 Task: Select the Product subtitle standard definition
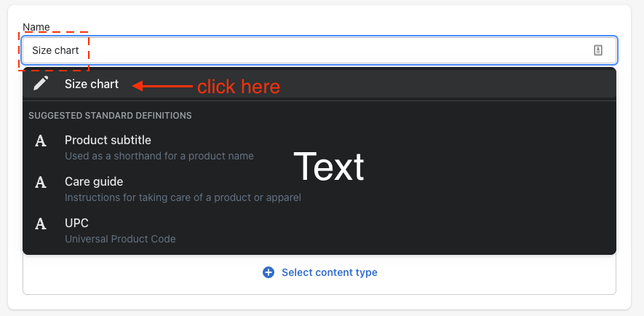[x=319, y=147]
